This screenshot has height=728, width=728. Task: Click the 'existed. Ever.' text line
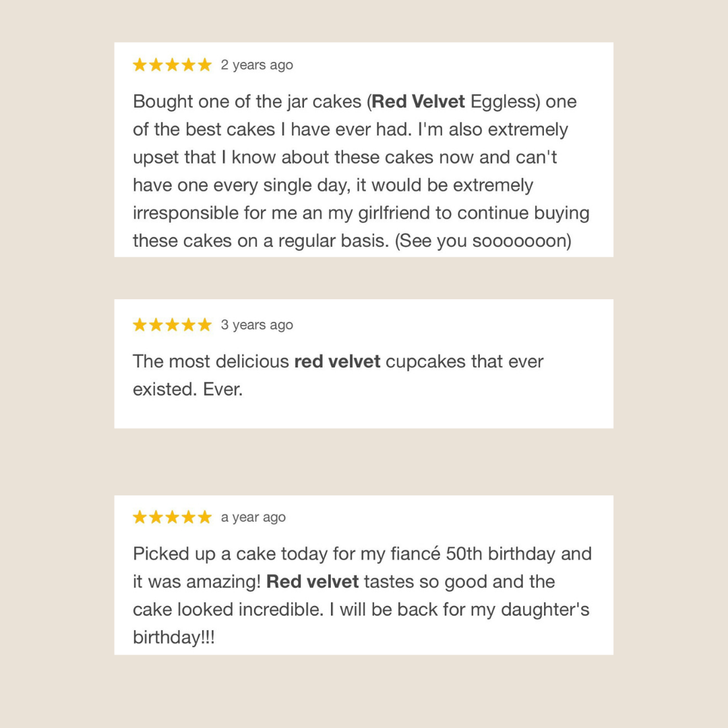coord(187,389)
